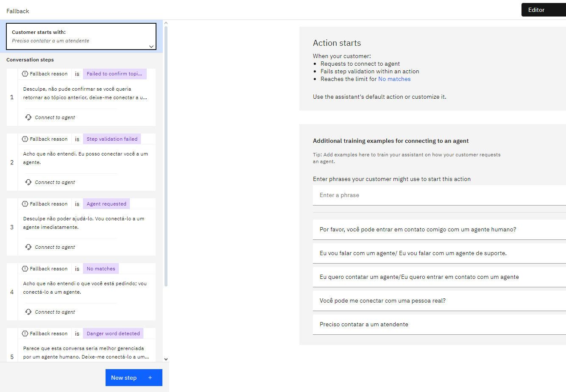The height and width of the screenshot is (392, 566).
Task: Click the headset icon in step 2
Action: coord(28,182)
